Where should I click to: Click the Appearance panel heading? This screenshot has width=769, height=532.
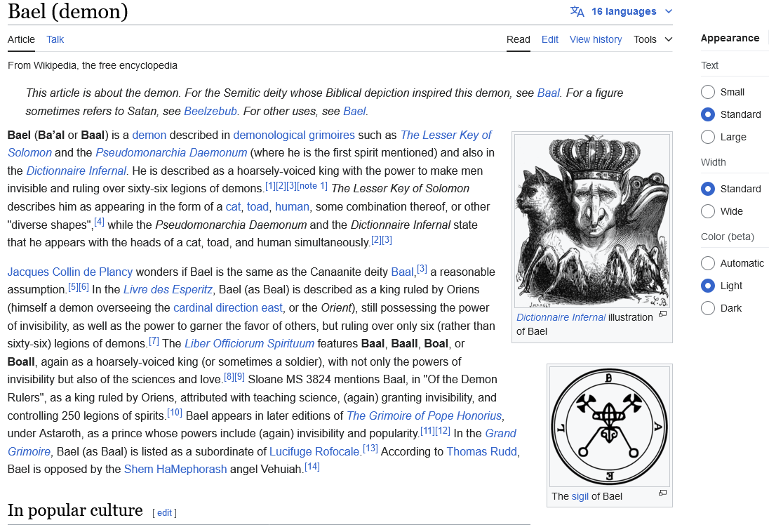[730, 39]
